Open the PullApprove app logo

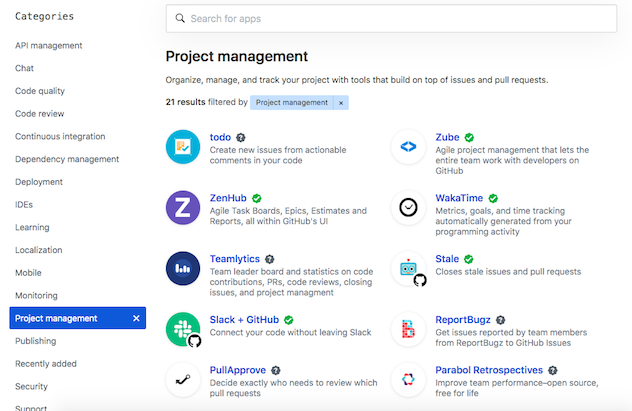tap(183, 380)
